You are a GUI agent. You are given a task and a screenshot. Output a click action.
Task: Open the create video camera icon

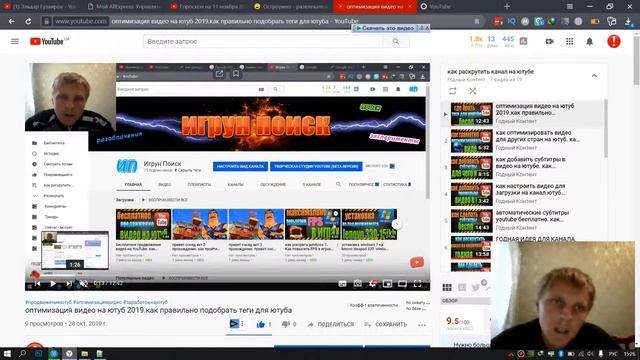click(x=549, y=41)
